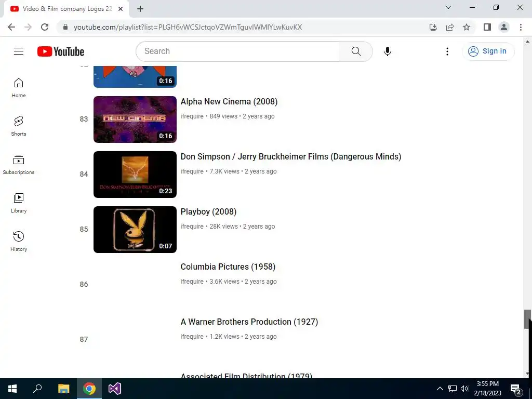Open tab search dropdown arrow
This screenshot has width=532, height=399.
448,7
